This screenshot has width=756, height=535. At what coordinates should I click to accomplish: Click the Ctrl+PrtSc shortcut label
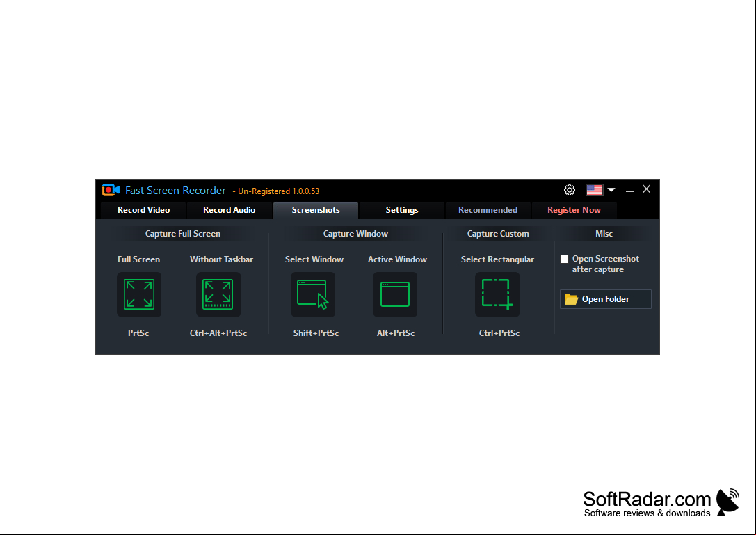coord(499,333)
